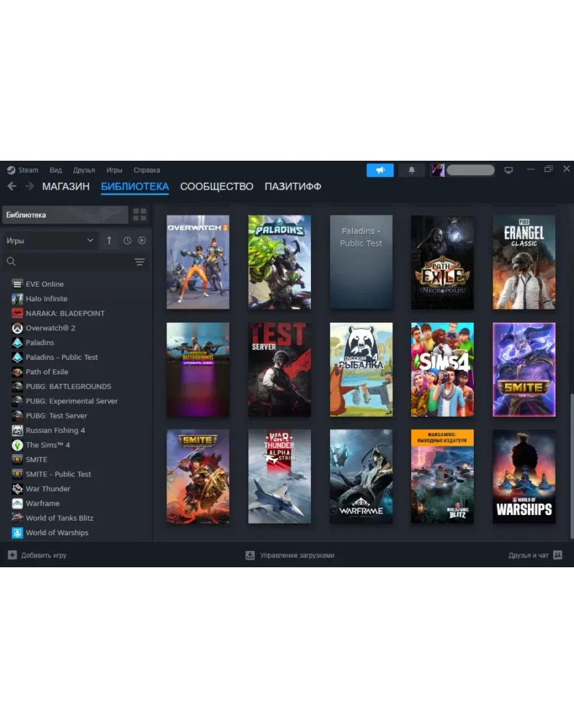The height and width of the screenshot is (728, 574).
Task: Open the Друзья menu
Action: point(84,170)
